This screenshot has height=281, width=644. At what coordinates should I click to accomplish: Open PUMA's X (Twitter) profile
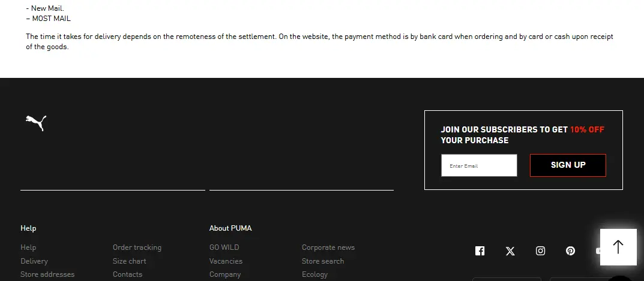click(x=510, y=251)
